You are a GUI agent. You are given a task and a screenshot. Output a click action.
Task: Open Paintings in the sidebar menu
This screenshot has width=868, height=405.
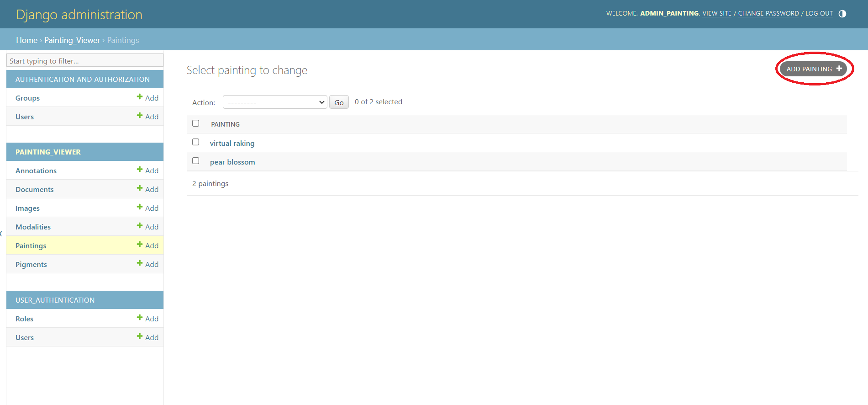[31, 245]
